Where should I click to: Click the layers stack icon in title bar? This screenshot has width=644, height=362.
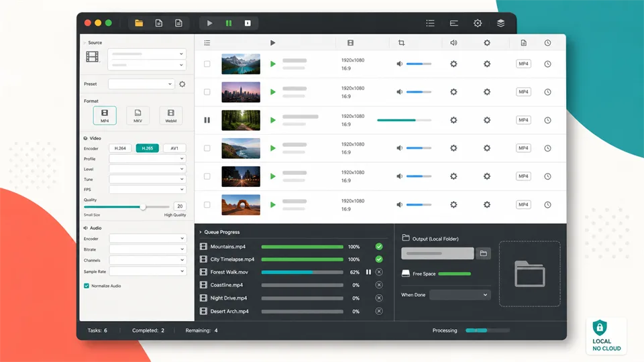500,23
